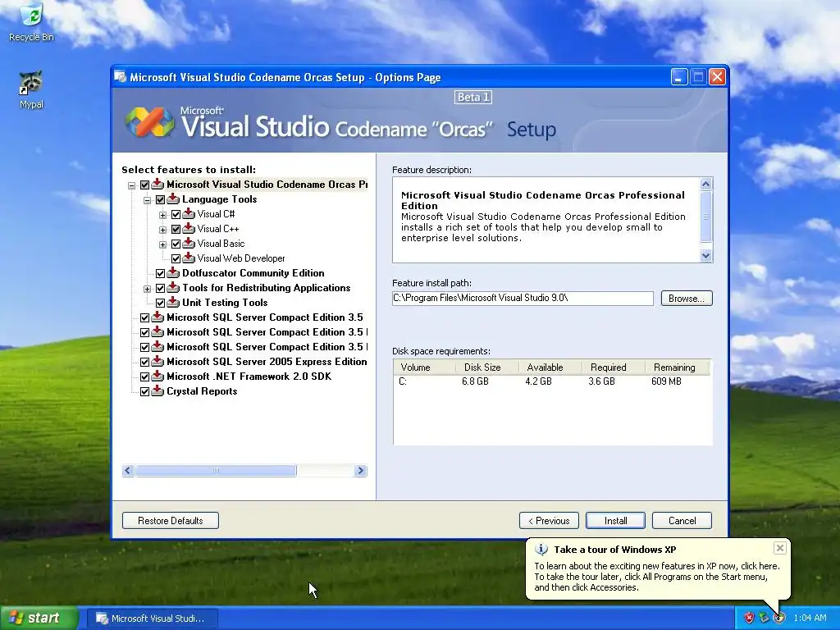Open the Recycle Bin desktop icon

31,22
